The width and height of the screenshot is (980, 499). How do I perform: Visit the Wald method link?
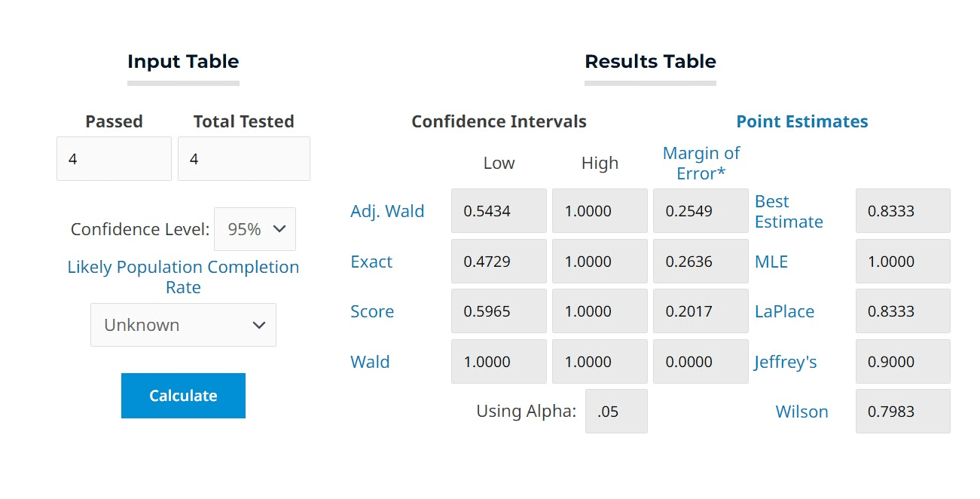click(x=370, y=362)
